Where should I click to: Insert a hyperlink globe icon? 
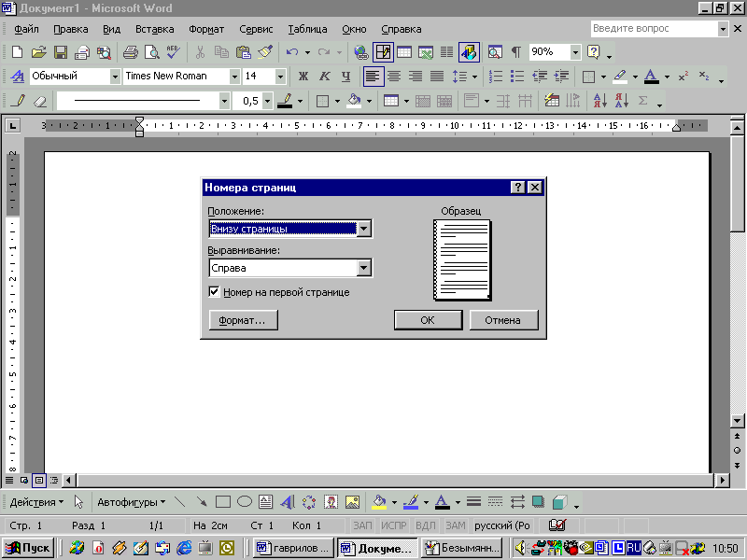[361, 52]
